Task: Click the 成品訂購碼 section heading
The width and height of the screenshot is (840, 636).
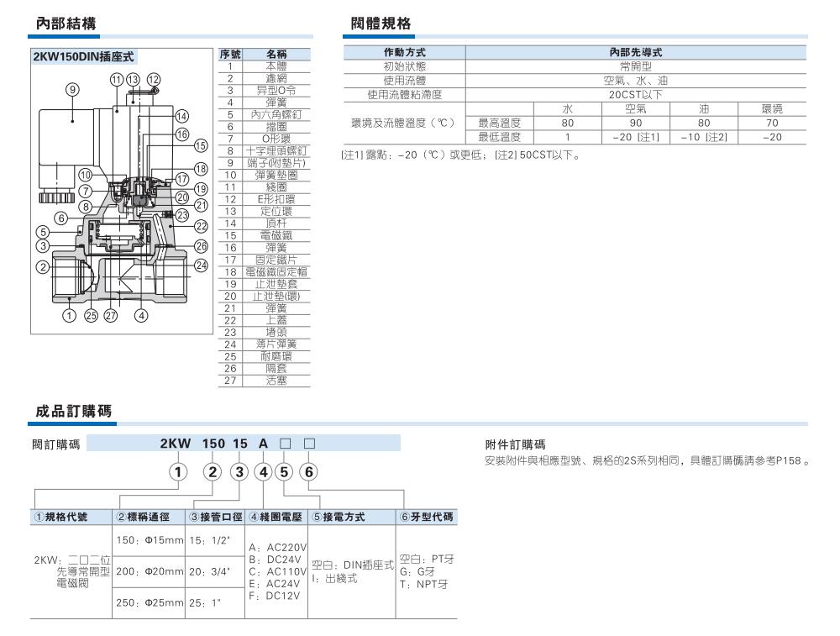Action: click(72, 411)
